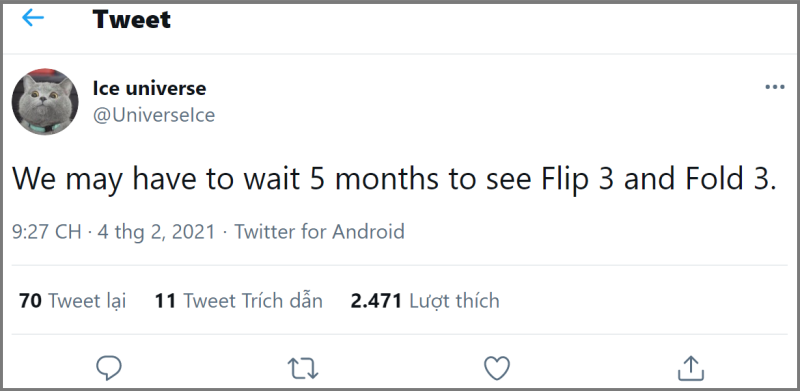
Task: Click the reply speech bubble icon
Action: tap(109, 368)
